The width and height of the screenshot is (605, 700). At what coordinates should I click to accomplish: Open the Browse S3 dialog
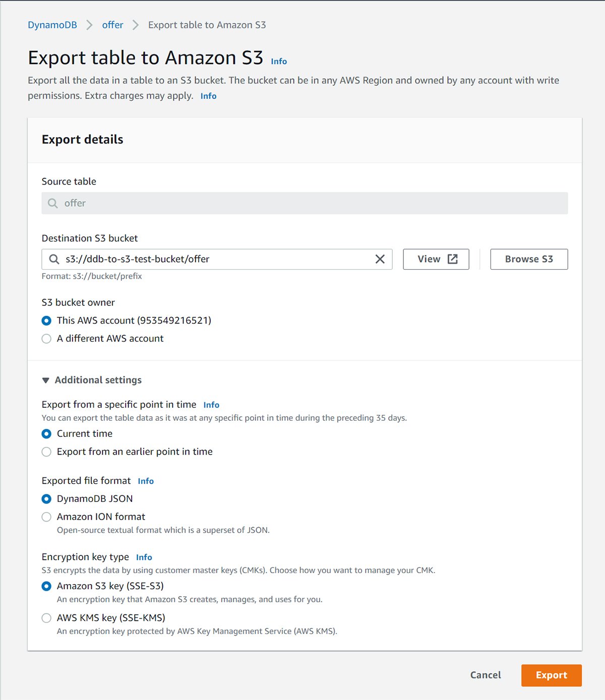point(529,259)
